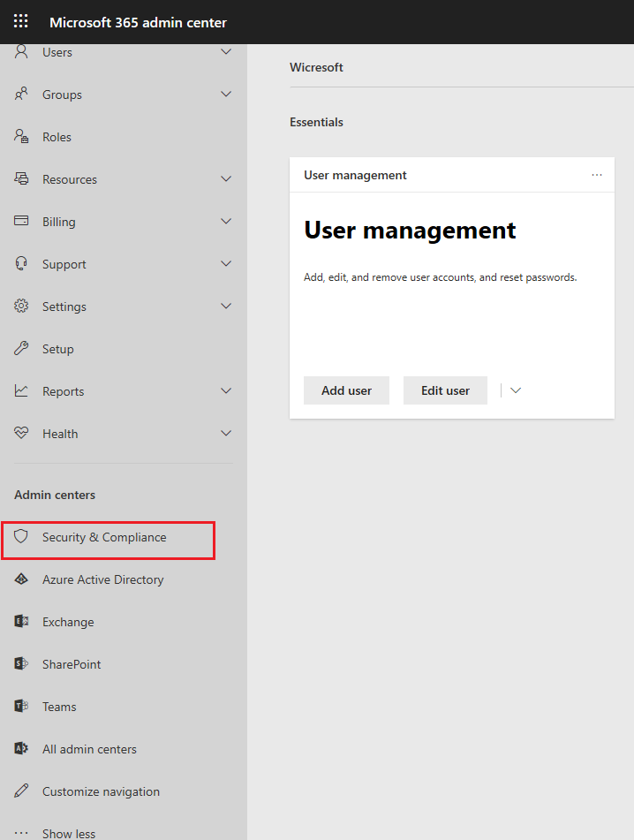The image size is (634, 840).
Task: Click the Reports chart icon
Action: pos(21,390)
